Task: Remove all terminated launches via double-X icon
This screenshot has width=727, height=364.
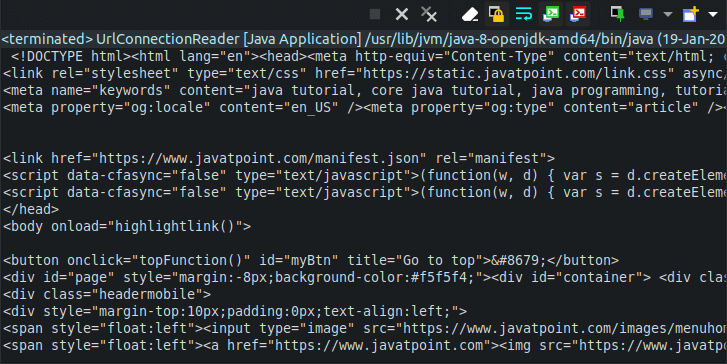Action: pos(429,14)
